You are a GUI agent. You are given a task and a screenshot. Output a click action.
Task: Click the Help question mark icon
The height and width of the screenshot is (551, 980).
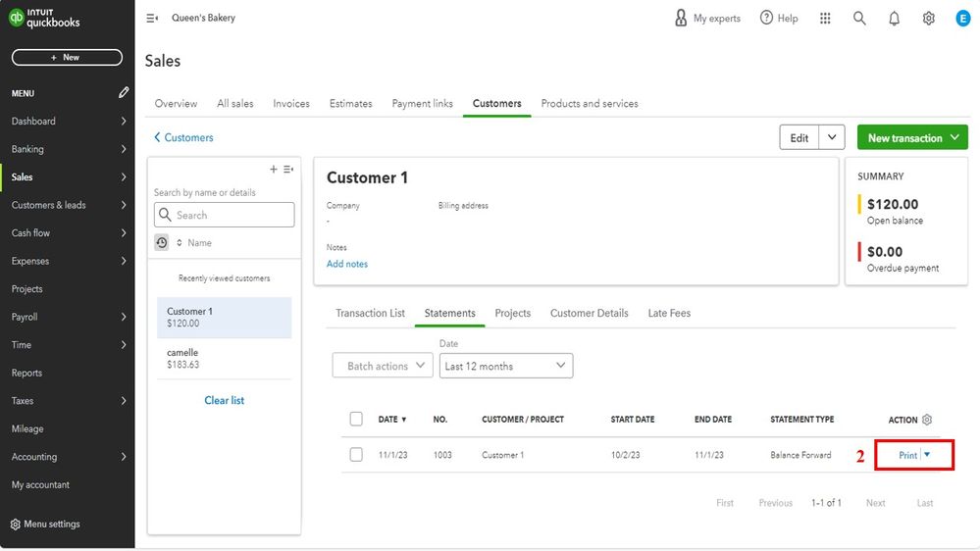(766, 19)
